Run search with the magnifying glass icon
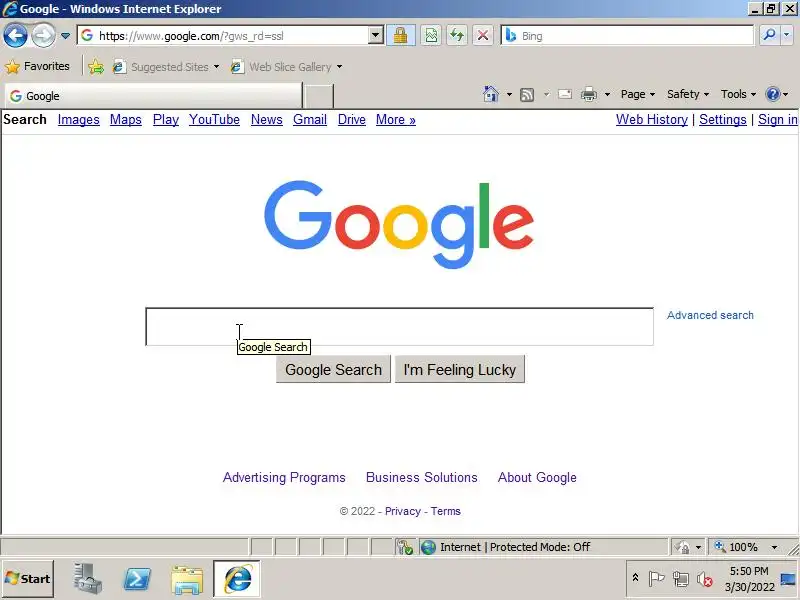This screenshot has width=800, height=600. pyautogui.click(x=769, y=35)
